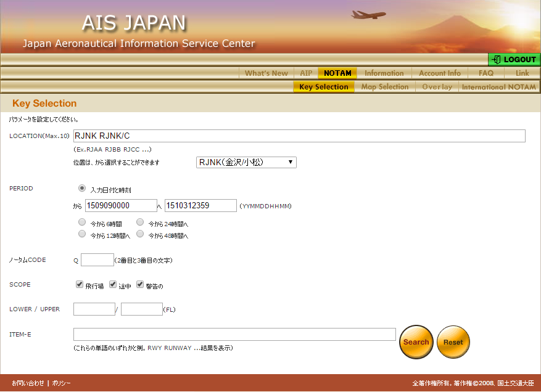
Task: Select the 48 hours from now radio
Action: coord(140,234)
